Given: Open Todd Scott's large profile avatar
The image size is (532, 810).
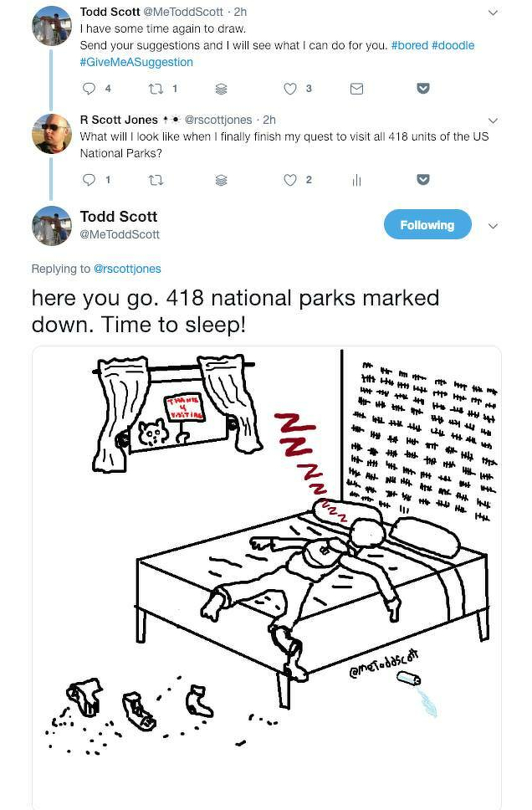Looking at the screenshot, I should pos(52,226).
